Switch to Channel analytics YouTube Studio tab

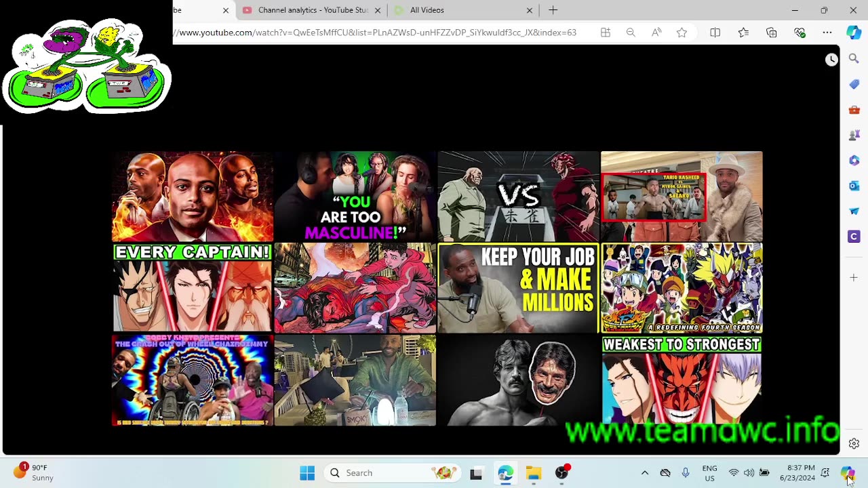pos(312,10)
